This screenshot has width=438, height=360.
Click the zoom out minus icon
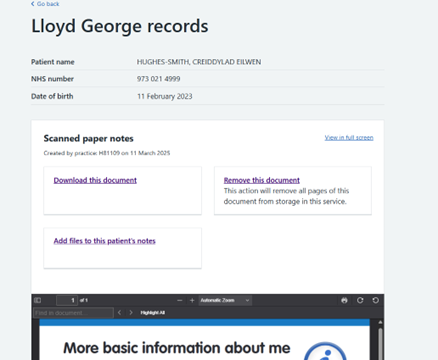coord(180,300)
